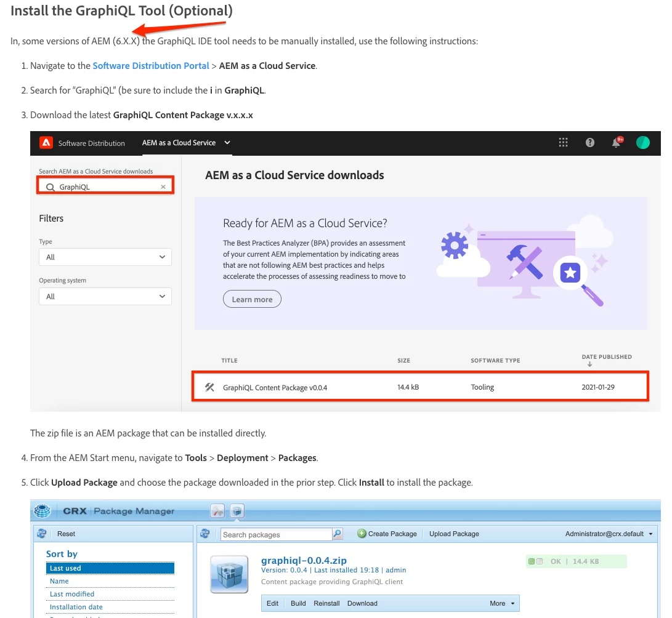Click the tooling icon of GraphiQL Content Package

(209, 387)
